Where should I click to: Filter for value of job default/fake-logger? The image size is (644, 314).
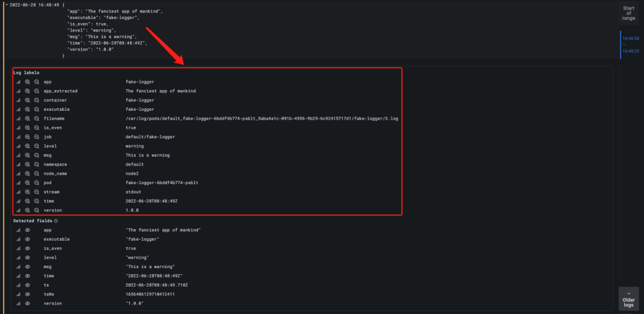click(27, 136)
